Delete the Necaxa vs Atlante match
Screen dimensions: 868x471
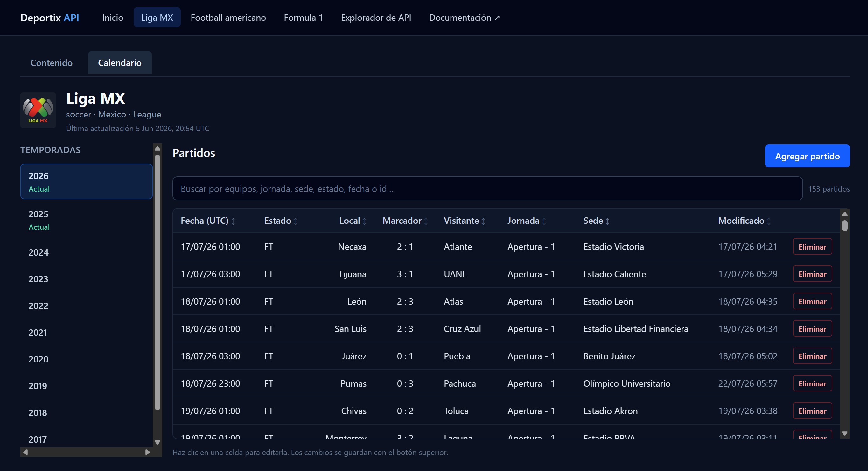click(812, 247)
